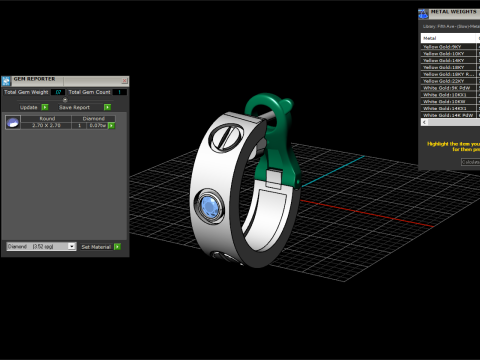Click the Calculate button in Metal Weights
Image resolution: width=480 pixels, height=360 pixels.
[470, 162]
